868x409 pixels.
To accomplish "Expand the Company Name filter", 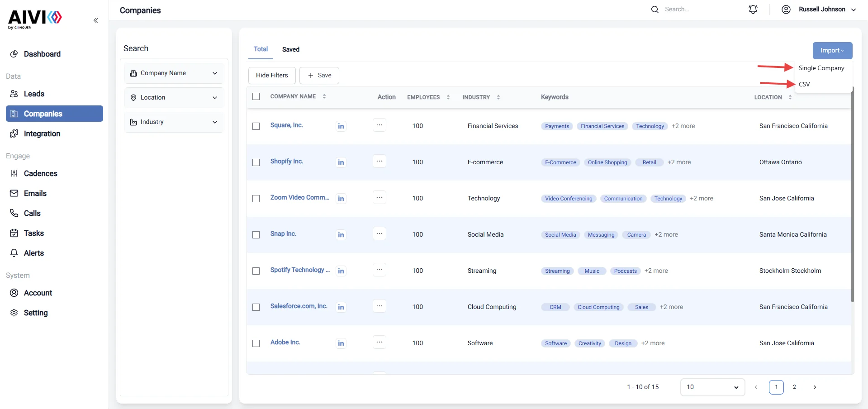I will (174, 73).
